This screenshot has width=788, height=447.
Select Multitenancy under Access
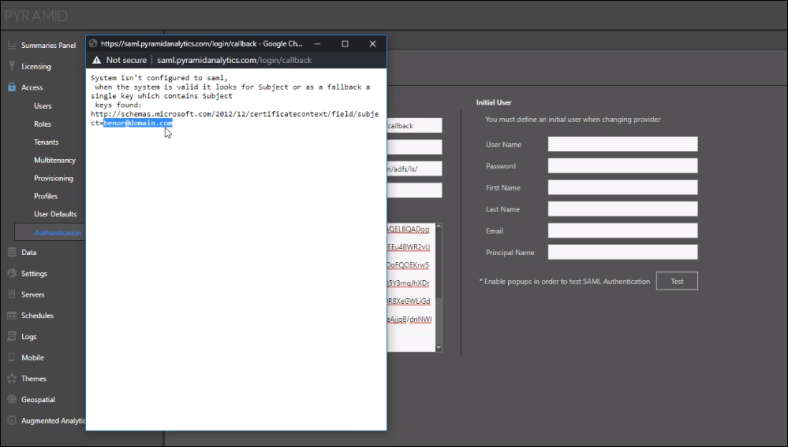(55, 160)
